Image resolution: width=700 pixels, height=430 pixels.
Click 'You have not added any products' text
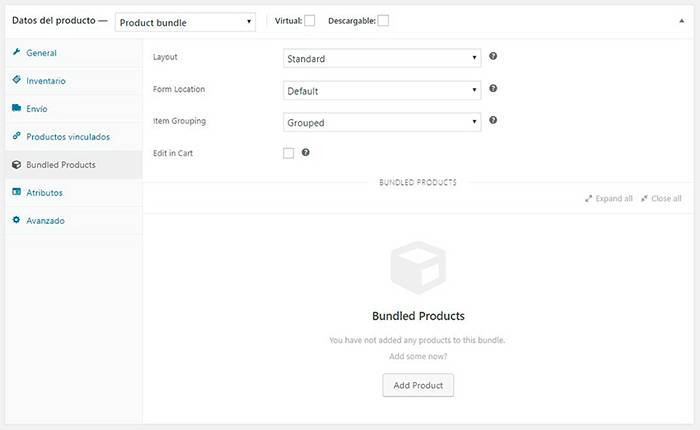tap(417, 340)
